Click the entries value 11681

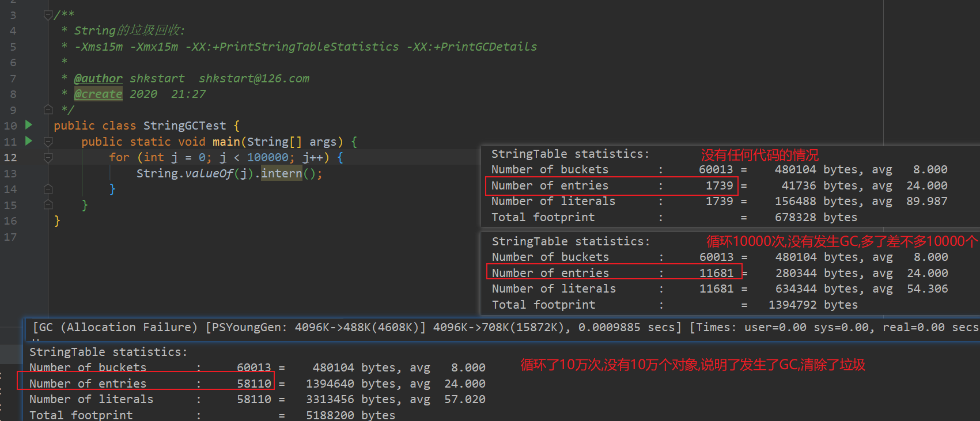pyautogui.click(x=717, y=273)
